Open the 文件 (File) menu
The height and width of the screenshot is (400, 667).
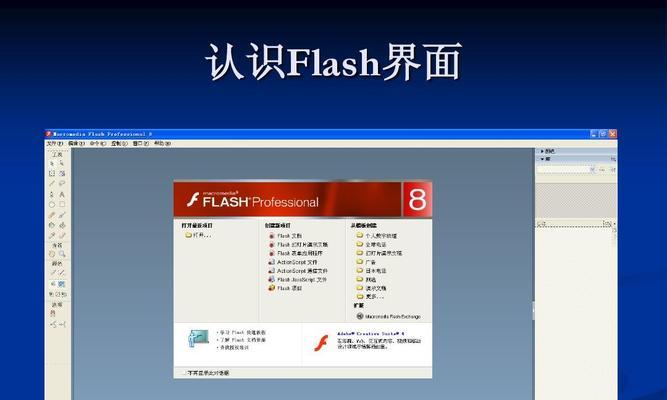click(x=54, y=144)
